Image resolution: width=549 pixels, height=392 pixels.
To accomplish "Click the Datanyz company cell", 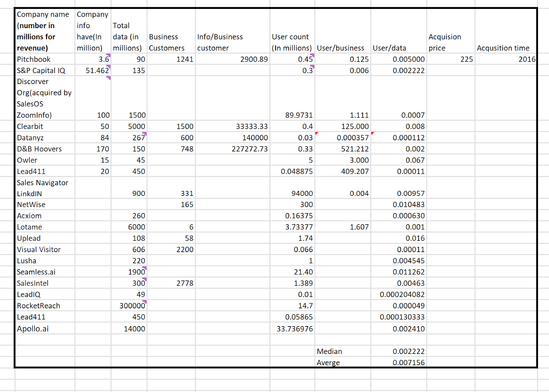I will coord(45,138).
